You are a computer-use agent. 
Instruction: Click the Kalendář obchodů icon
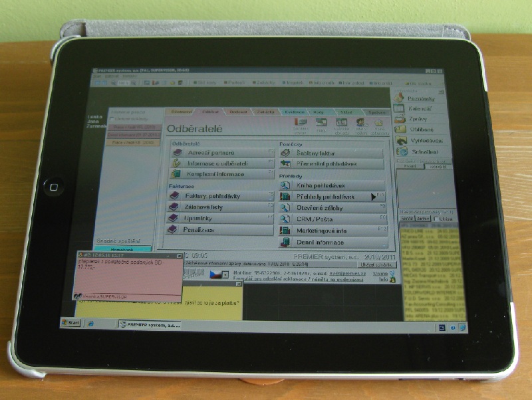click(341, 123)
